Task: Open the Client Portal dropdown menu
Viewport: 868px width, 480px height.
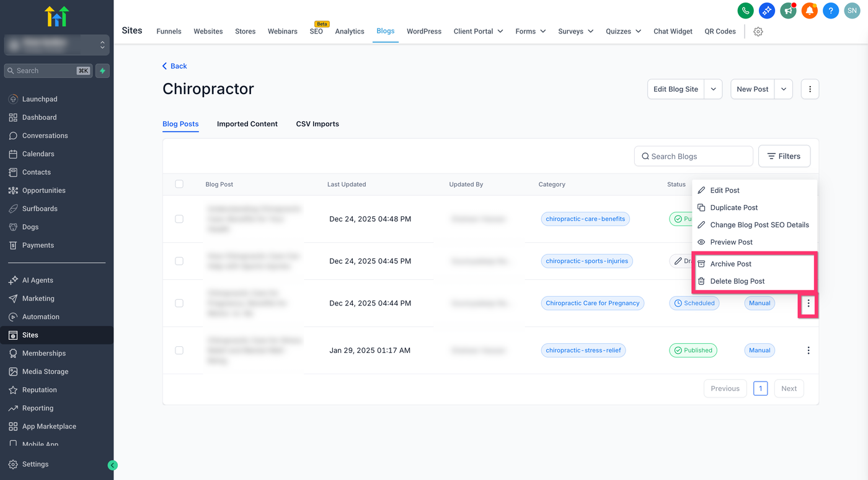Action: coord(478,32)
